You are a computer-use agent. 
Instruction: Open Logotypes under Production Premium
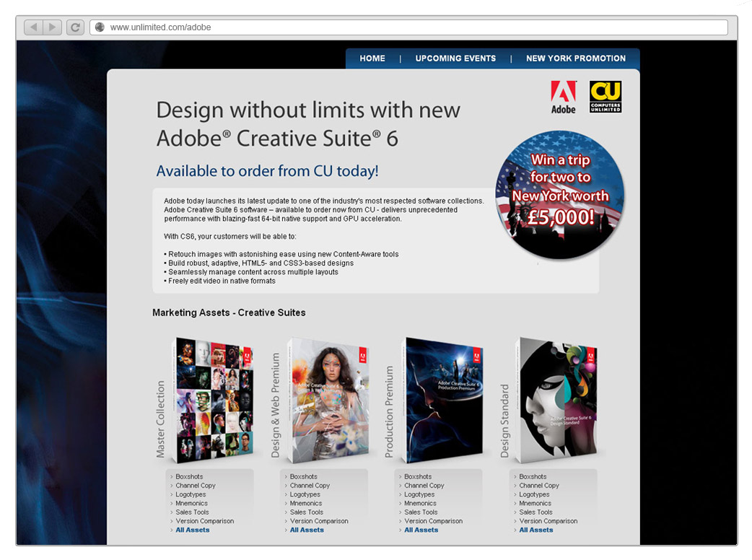click(419, 494)
